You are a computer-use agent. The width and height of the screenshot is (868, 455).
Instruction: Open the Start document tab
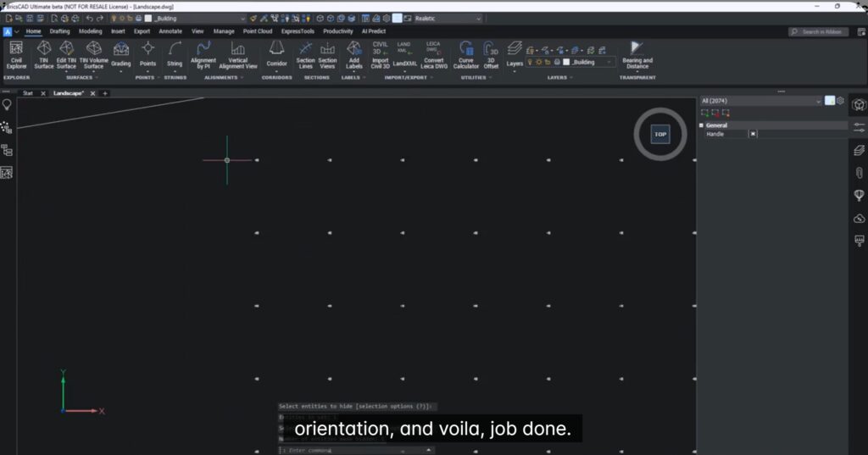tap(28, 93)
